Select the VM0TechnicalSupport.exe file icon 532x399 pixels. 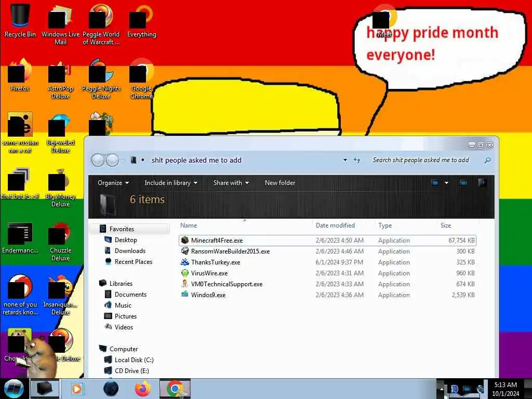pyautogui.click(x=184, y=284)
